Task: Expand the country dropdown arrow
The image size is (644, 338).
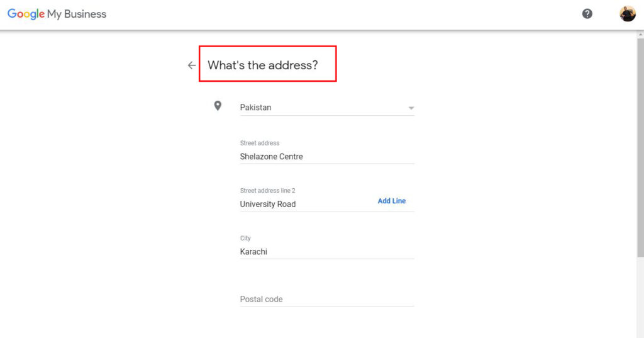Action: click(411, 108)
